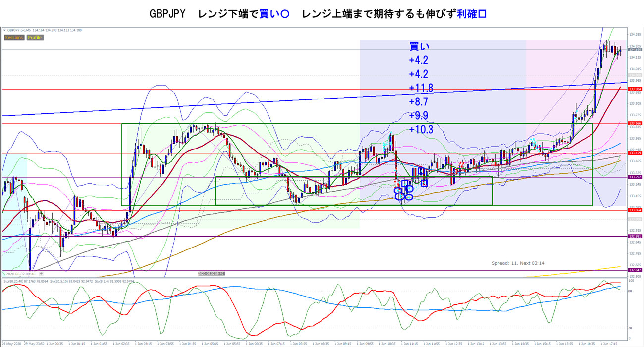Click the '1 Jun 03:15' time axis label
Screen dimensions: 644x347
pyautogui.click(x=143, y=343)
